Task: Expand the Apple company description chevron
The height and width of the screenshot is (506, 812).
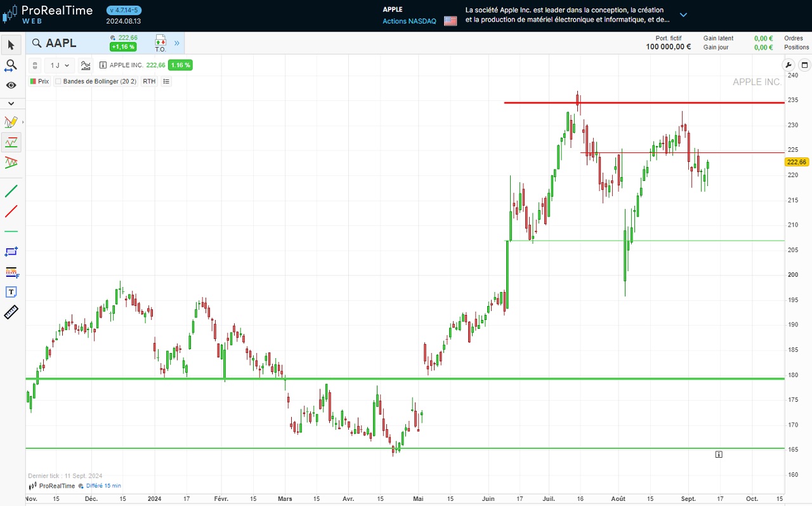Action: coord(683,15)
